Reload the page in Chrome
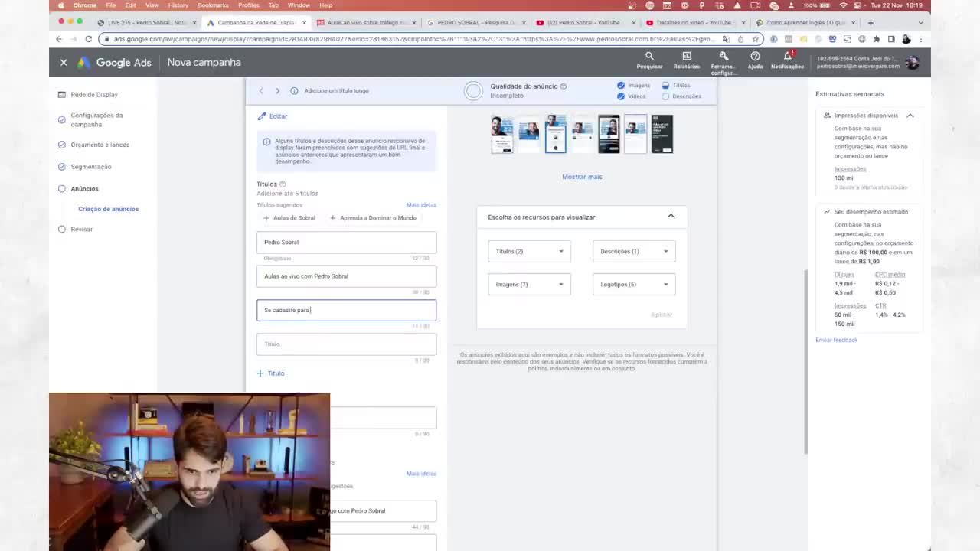 [x=88, y=39]
